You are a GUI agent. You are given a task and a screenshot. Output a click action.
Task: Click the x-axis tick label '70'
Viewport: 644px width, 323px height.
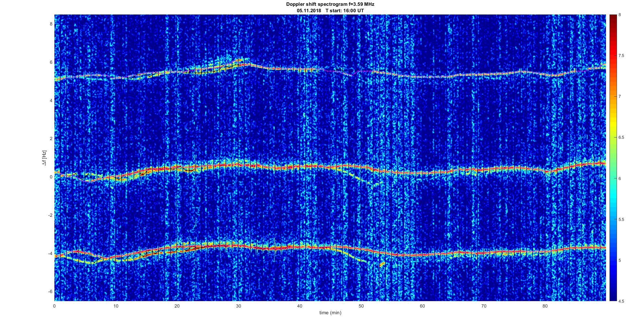click(484, 306)
